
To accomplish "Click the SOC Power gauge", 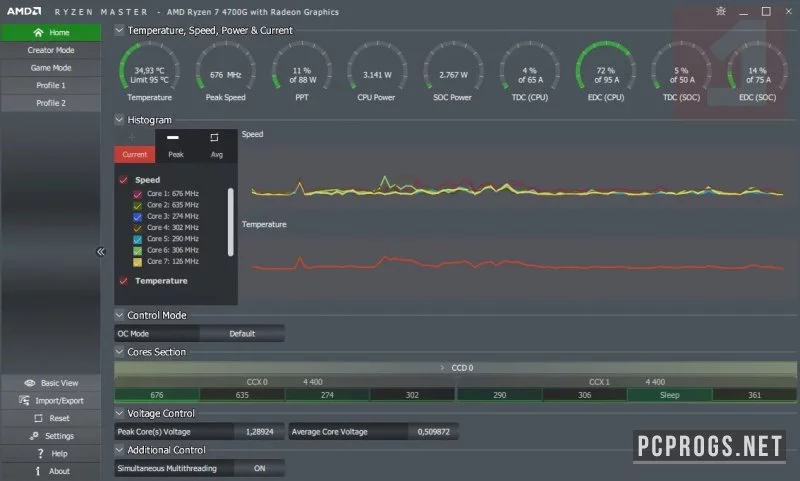I will pos(453,71).
